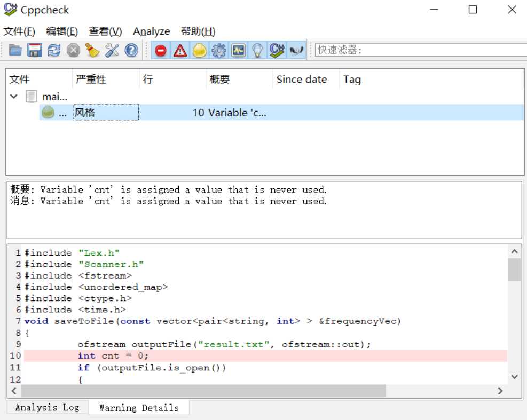Select the 风格 severity cell
This screenshot has height=420, width=527.
pos(106,112)
